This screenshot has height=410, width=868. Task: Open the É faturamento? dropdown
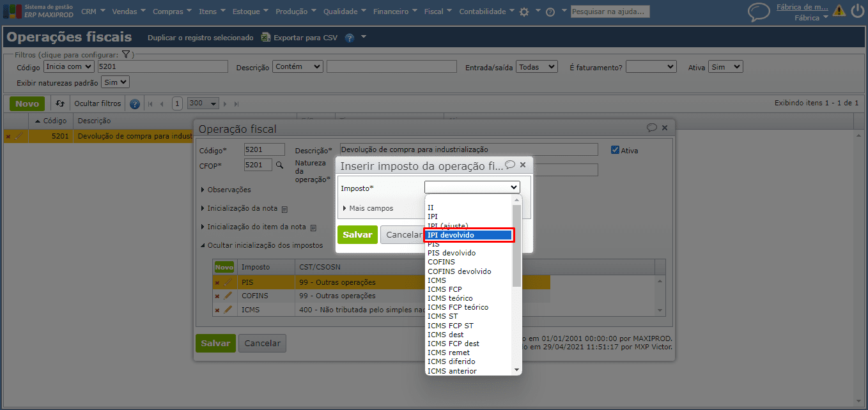tap(651, 66)
